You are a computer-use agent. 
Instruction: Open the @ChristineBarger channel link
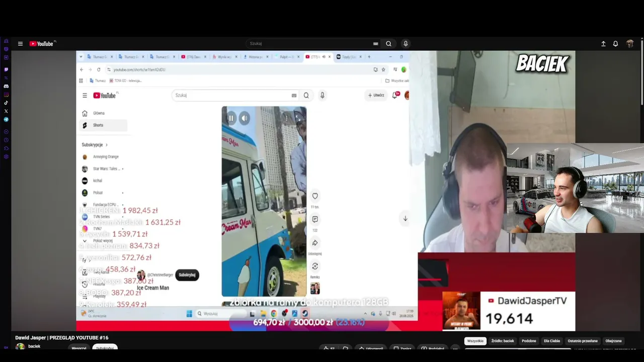[x=160, y=275]
